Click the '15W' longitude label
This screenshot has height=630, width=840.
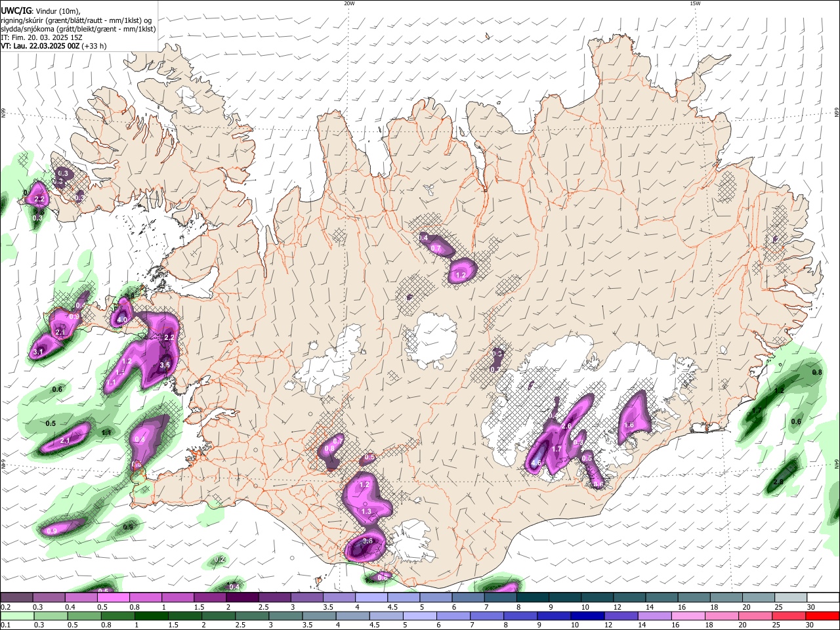coord(695,3)
